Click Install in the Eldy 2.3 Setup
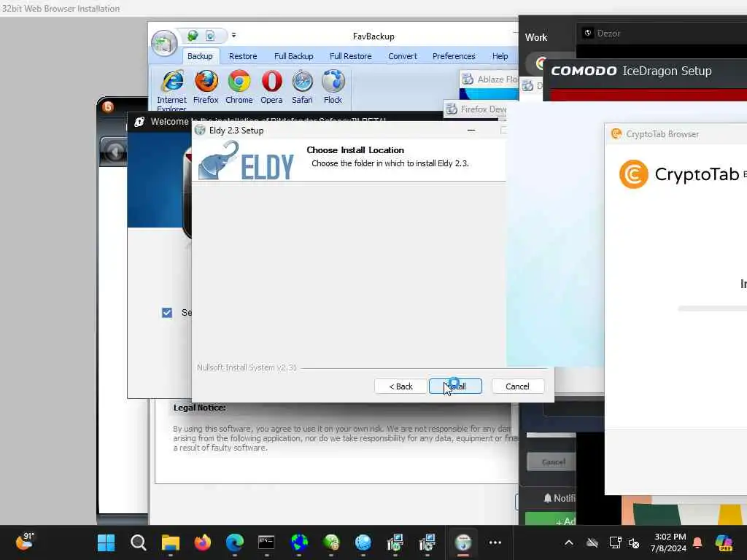The height and width of the screenshot is (560, 747). point(455,386)
